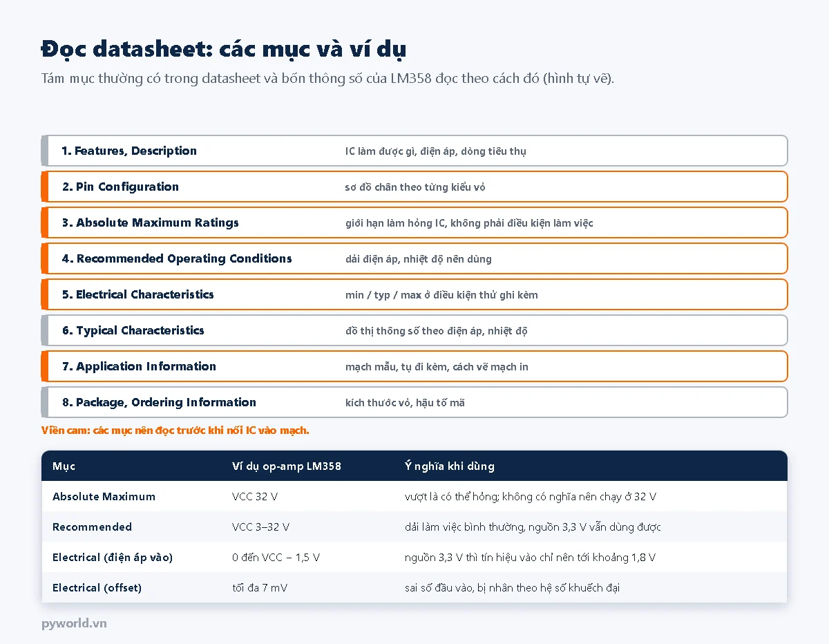Click the "Ví dụ op-amp LM358" column header

(287, 466)
